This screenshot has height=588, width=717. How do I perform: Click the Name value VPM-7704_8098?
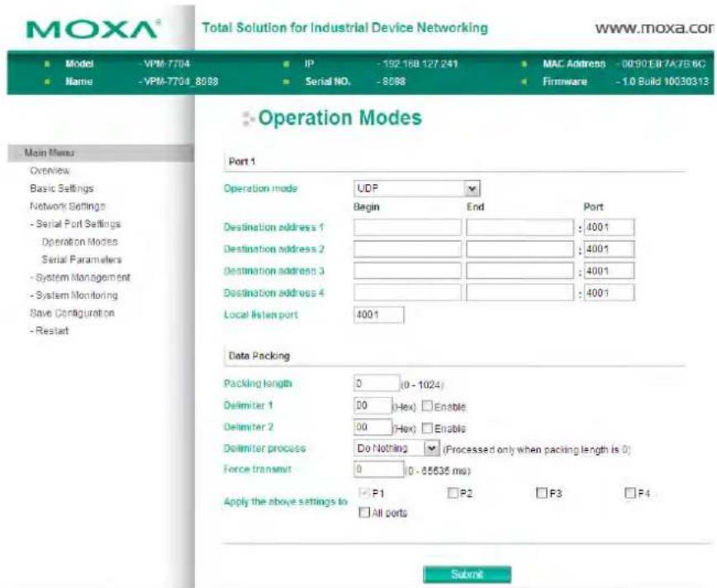(x=181, y=82)
